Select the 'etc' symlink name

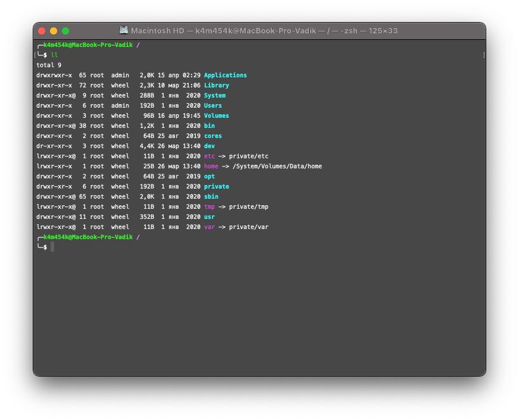(210, 156)
